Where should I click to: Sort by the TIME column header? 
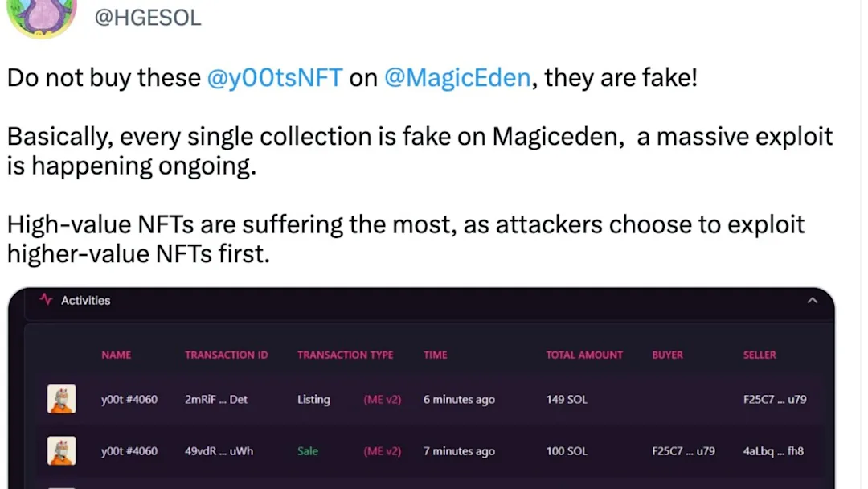click(435, 355)
